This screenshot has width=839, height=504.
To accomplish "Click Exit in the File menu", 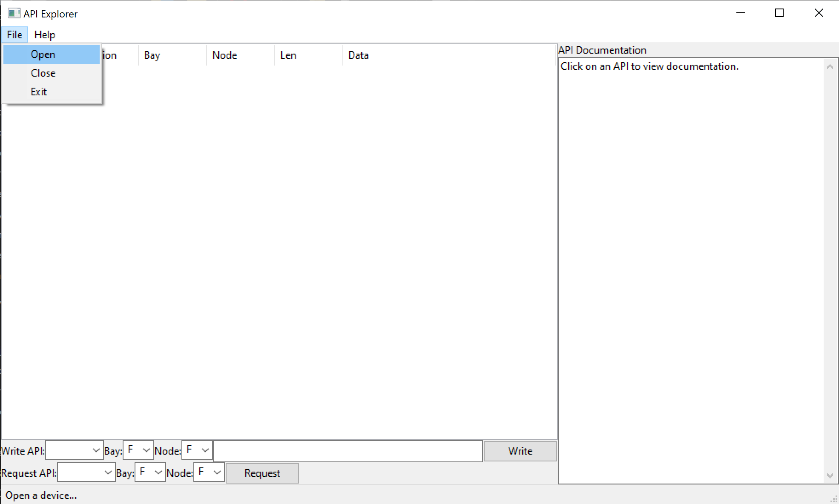I will pos(39,92).
